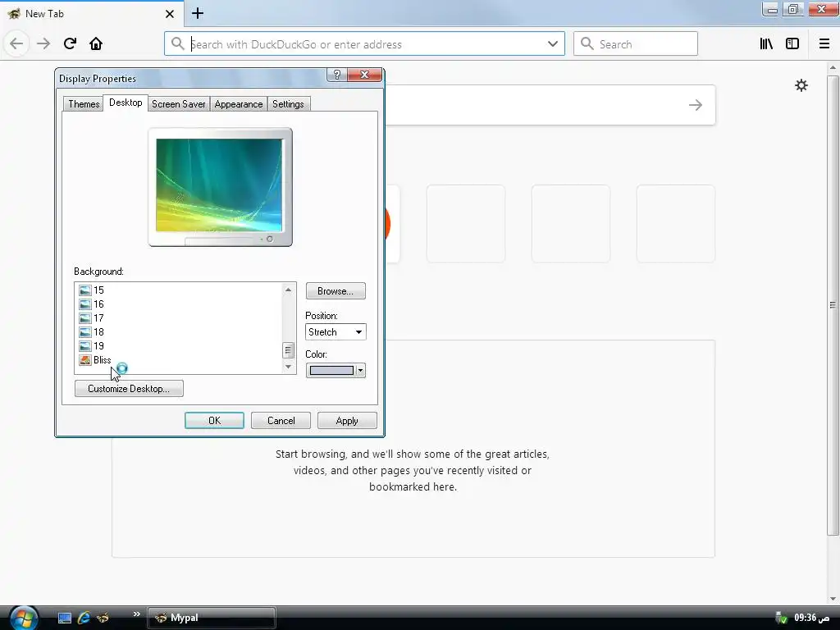Open Customize Desktop dialog
This screenshot has width=840, height=630.
(x=129, y=388)
